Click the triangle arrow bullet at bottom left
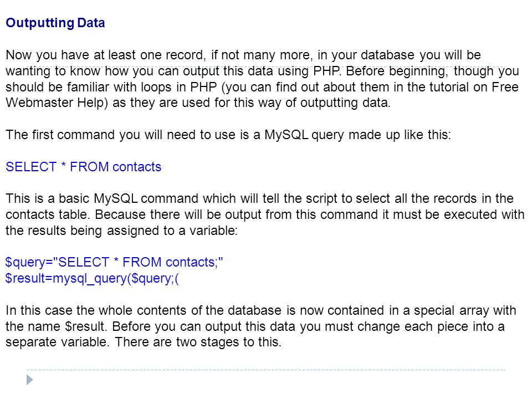This screenshot has width=532, height=399. pyautogui.click(x=30, y=380)
